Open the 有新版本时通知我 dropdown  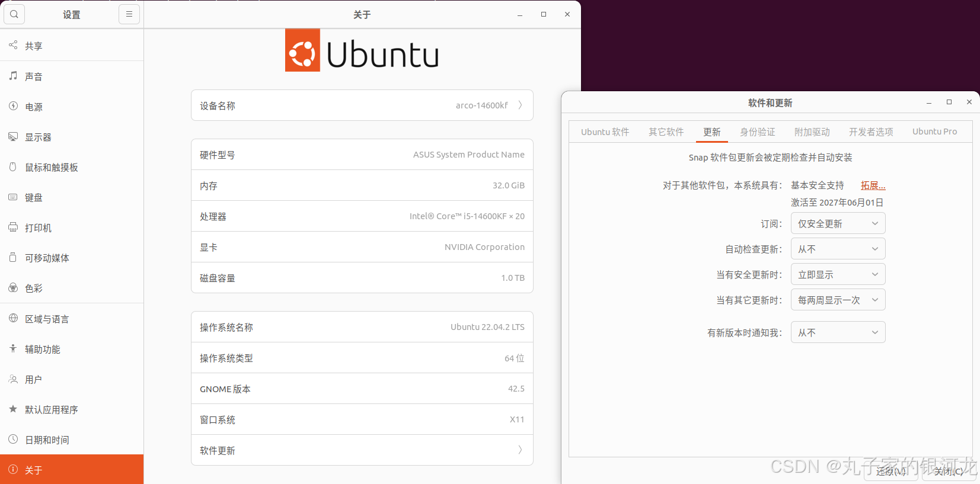[838, 332]
